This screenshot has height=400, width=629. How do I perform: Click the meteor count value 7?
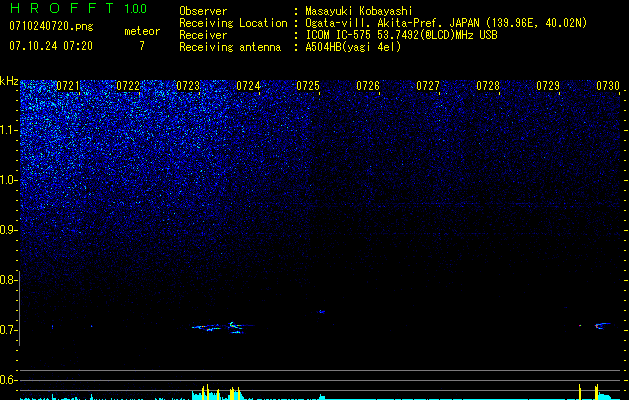(x=142, y=46)
